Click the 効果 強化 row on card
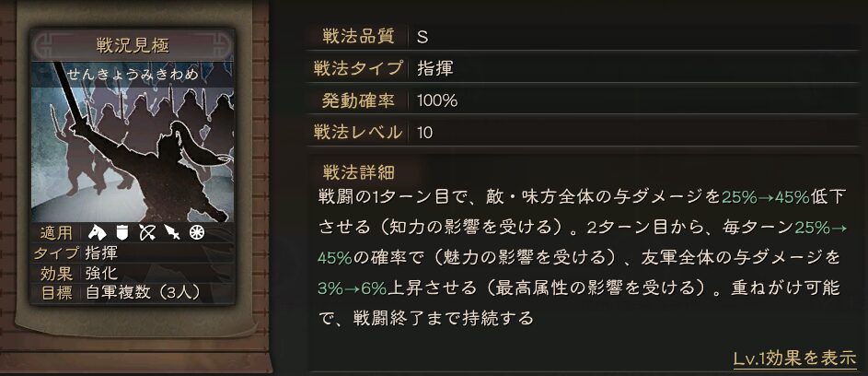The width and height of the screenshot is (868, 376). (133, 273)
